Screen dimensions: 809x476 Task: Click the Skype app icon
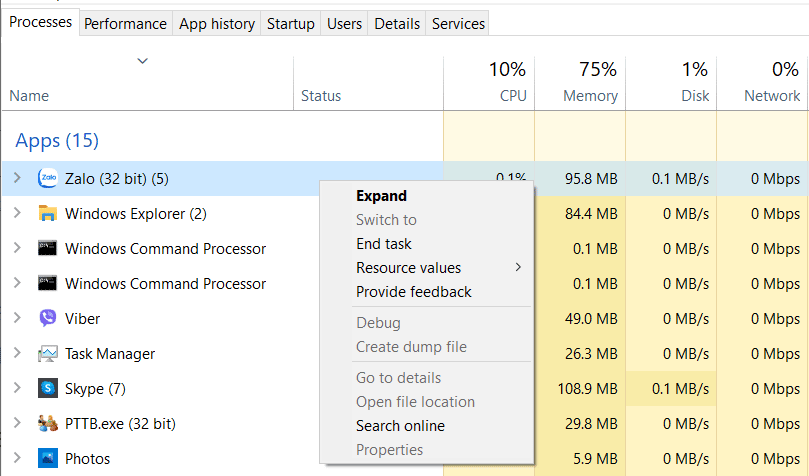[47, 389]
